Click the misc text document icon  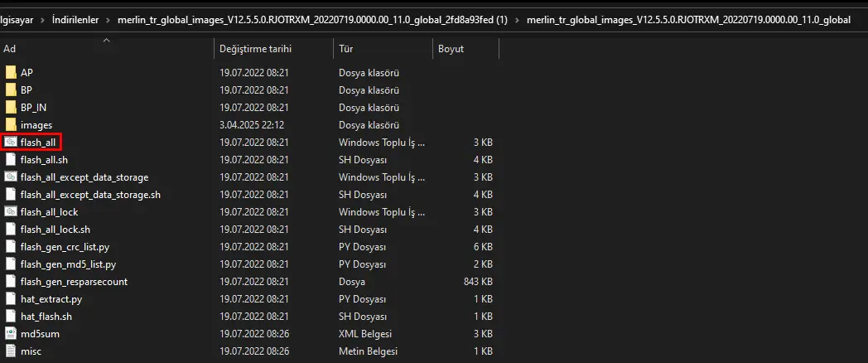(x=11, y=351)
